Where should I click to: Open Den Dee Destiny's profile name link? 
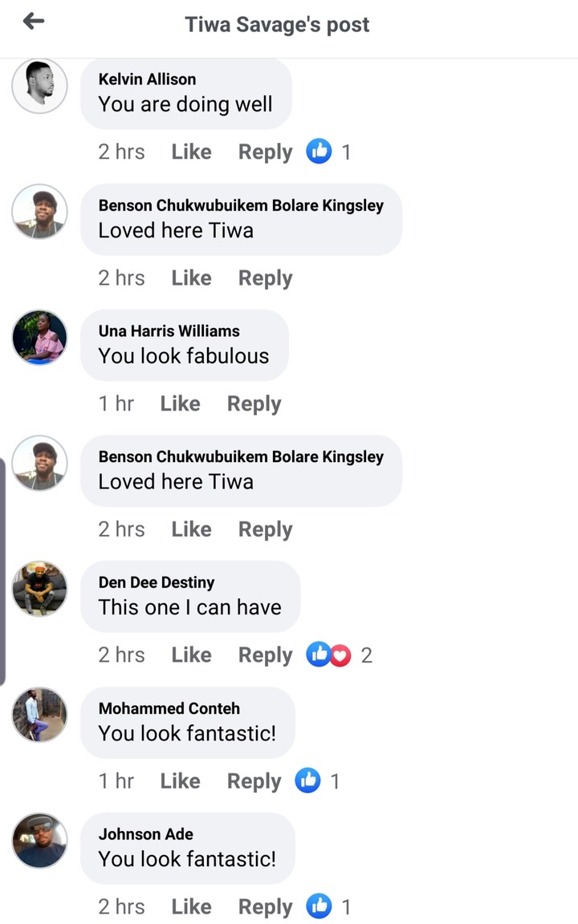pyautogui.click(x=157, y=582)
